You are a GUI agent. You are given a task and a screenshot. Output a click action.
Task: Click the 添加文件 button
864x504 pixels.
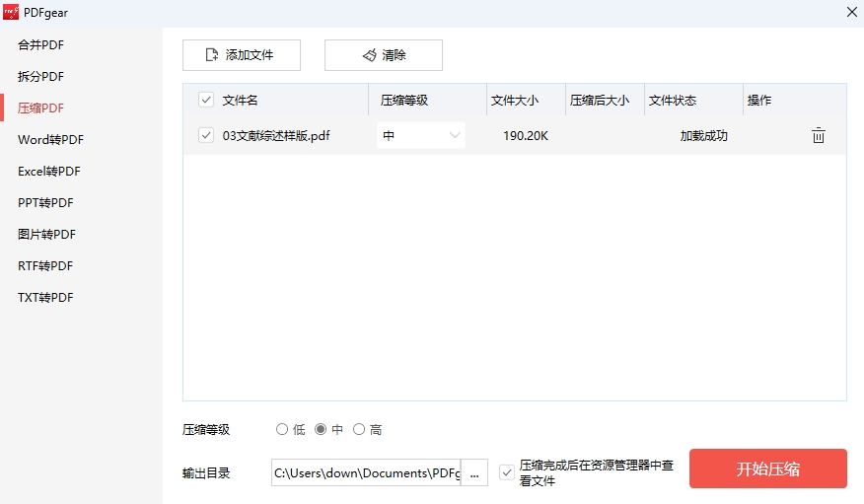click(x=241, y=55)
